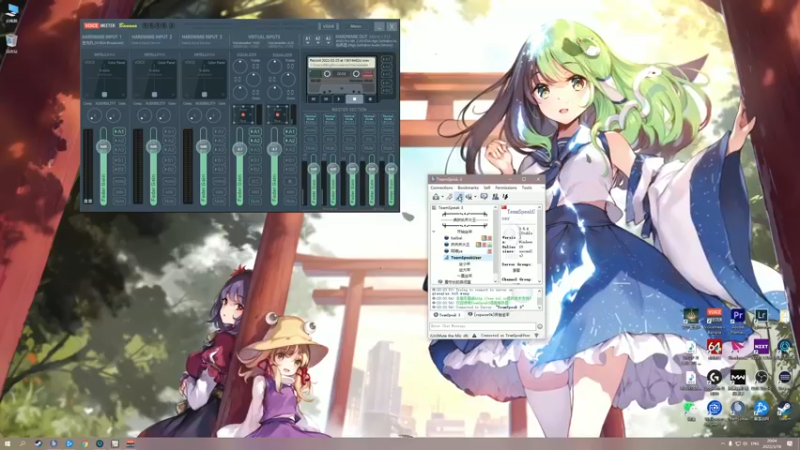Open the A1 hardware out dropdown
The image size is (800, 450).
[308, 40]
